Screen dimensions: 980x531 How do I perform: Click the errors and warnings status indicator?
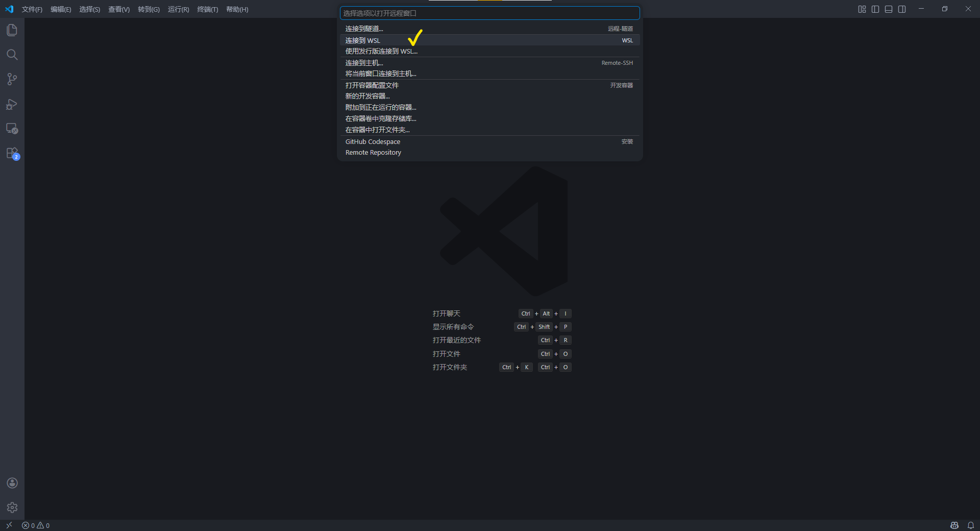coord(36,525)
